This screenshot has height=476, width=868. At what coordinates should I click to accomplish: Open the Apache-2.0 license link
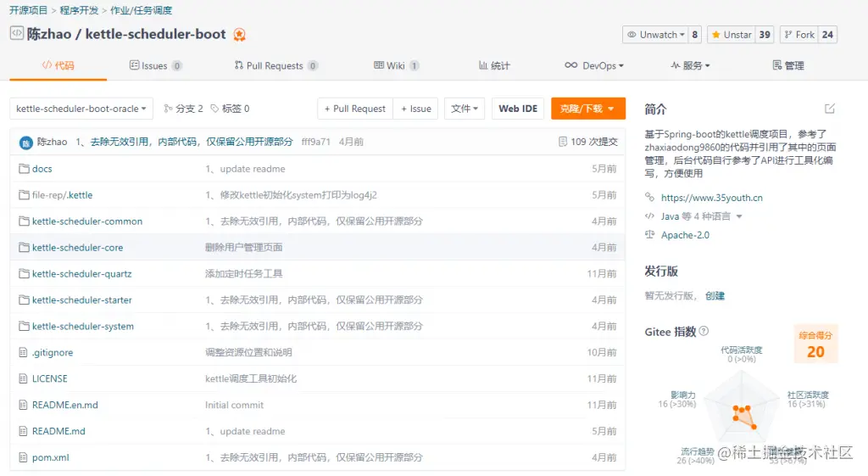point(685,235)
